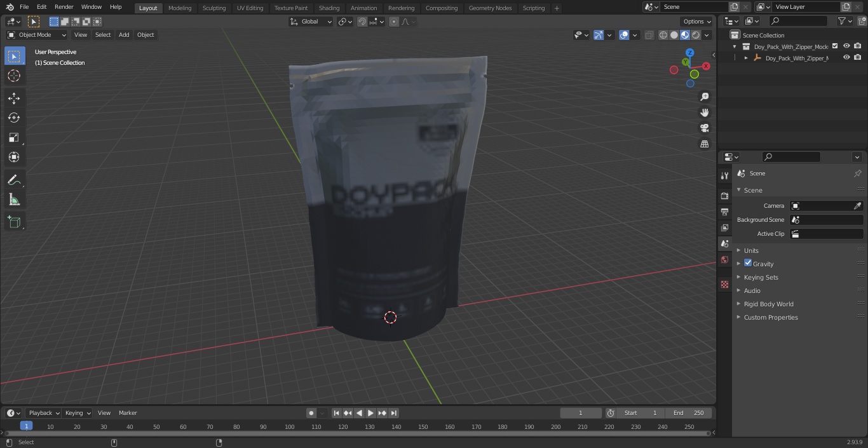Toggle viewport gizmos button

pyautogui.click(x=599, y=35)
